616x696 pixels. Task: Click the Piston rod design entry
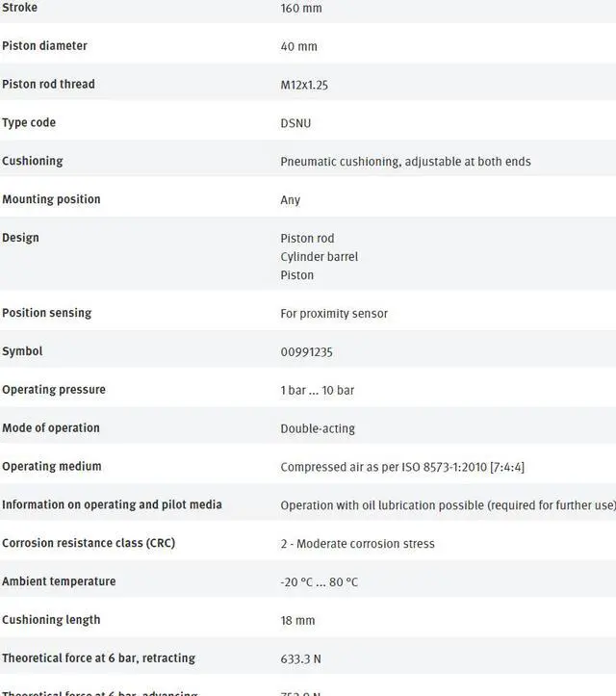[307, 238]
